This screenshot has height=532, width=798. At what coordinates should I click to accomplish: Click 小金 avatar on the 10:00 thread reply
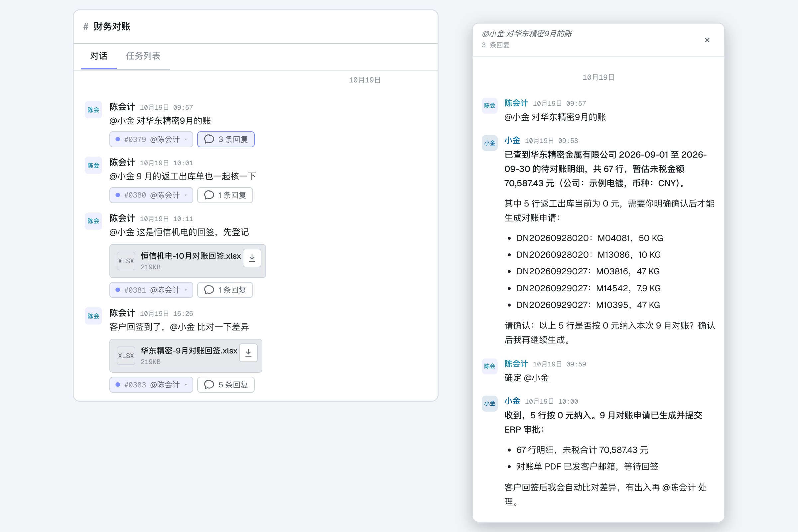(x=489, y=403)
